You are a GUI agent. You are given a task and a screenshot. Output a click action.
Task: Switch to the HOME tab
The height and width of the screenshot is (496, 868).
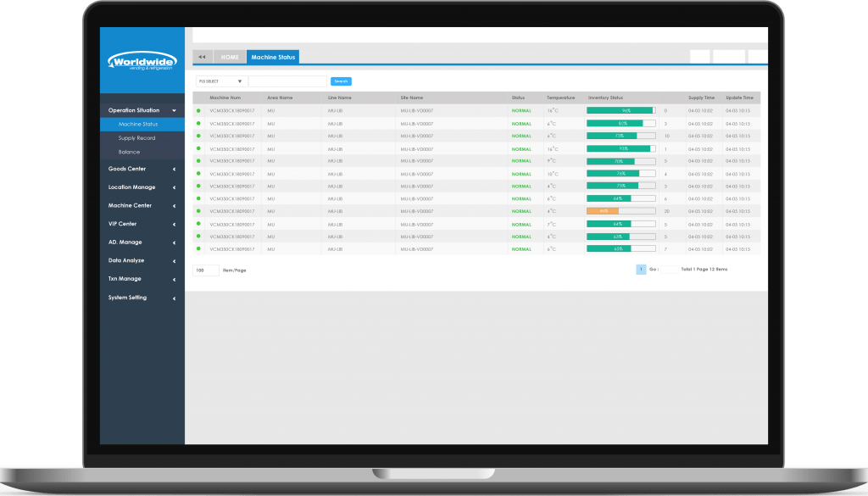(230, 57)
